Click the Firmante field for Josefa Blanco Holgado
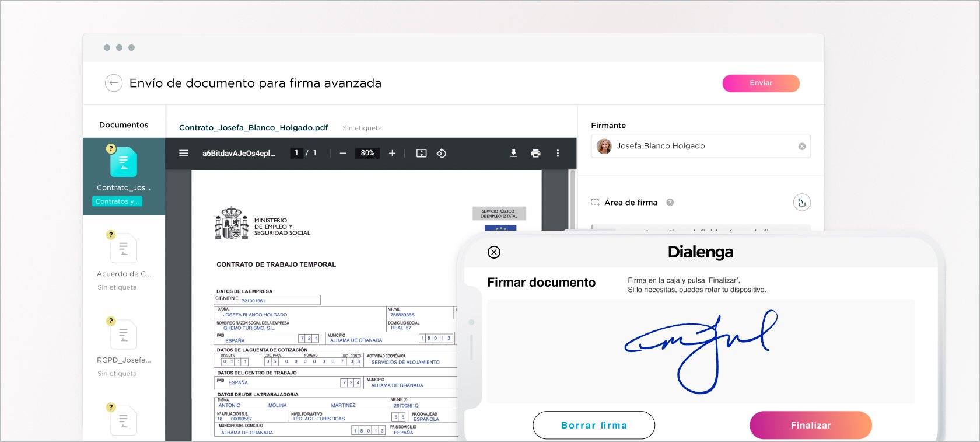This screenshot has width=980, height=442. click(x=701, y=146)
